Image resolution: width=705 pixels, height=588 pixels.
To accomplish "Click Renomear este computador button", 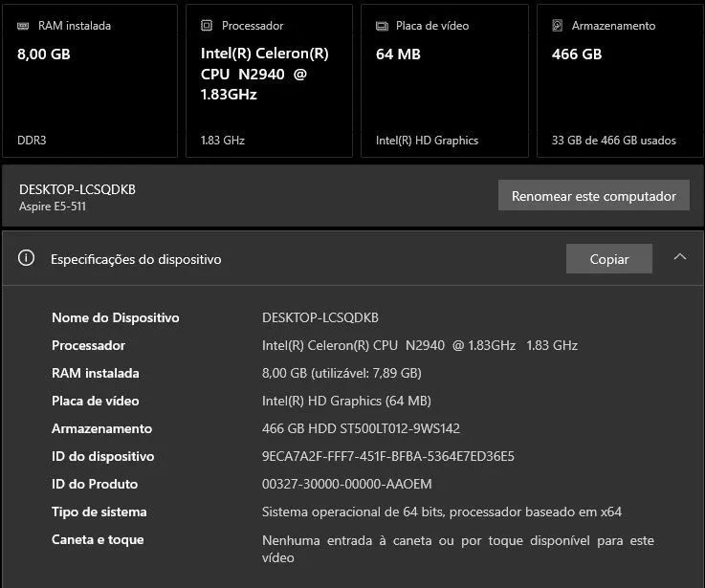I will click(x=593, y=196).
